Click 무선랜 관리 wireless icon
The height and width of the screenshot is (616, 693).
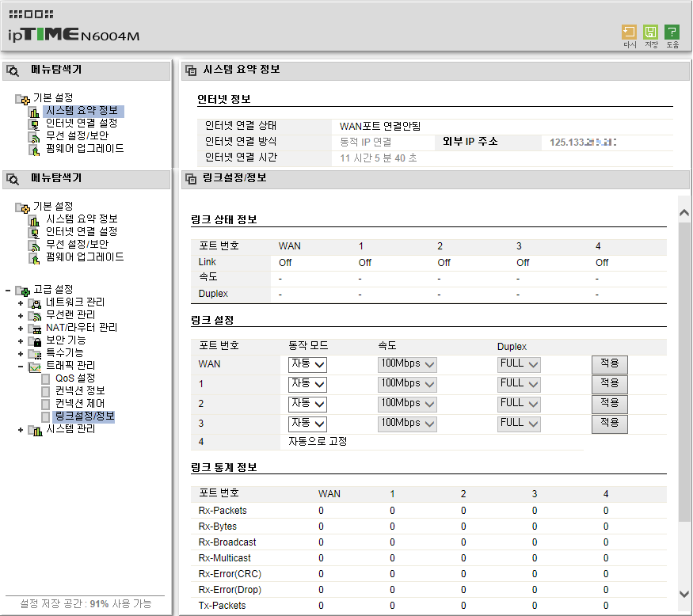click(35, 316)
